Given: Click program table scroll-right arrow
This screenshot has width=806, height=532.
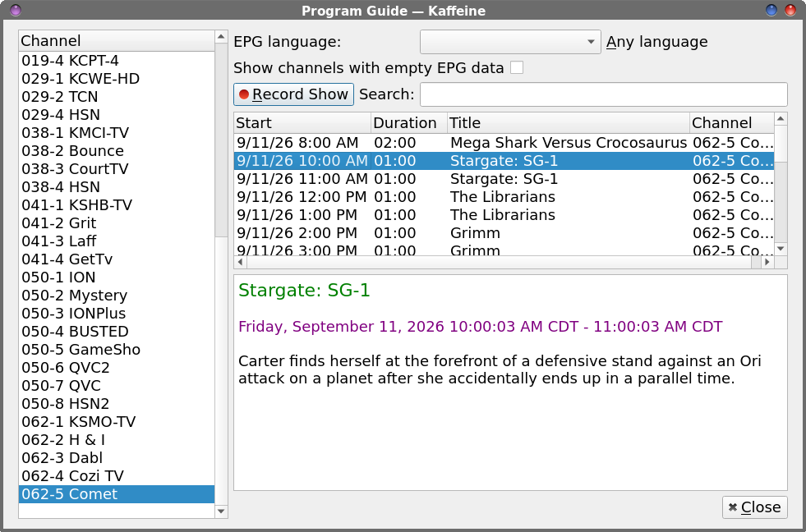Looking at the screenshot, I should coord(767,263).
